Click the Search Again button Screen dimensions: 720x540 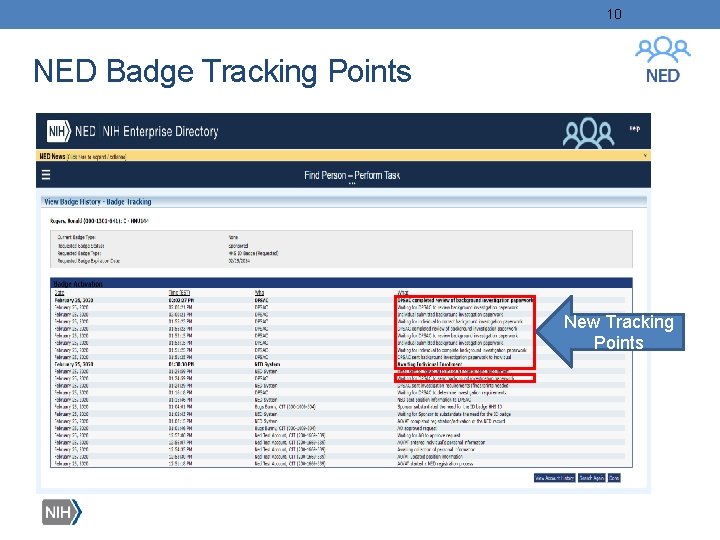point(591,478)
